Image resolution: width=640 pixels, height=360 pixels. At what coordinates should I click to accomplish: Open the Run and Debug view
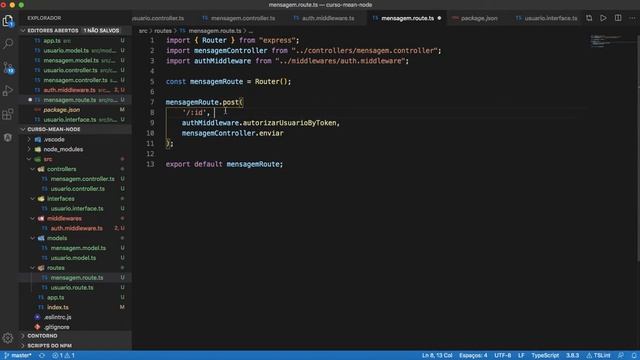pos(8,91)
